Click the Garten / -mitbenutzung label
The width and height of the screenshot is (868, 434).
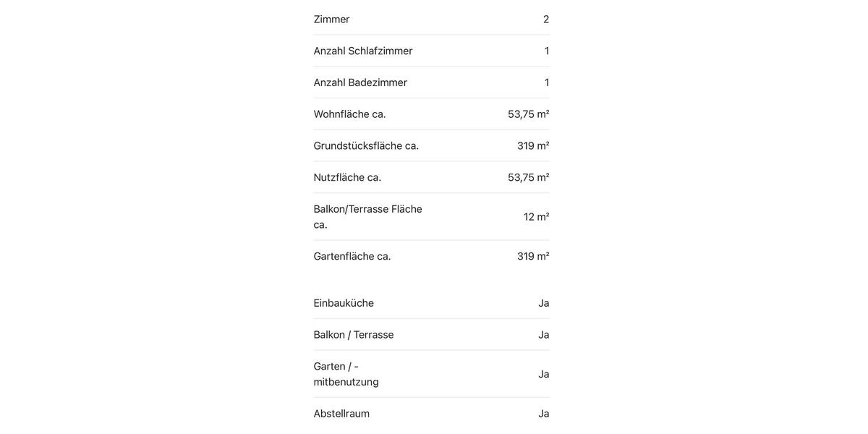pyautogui.click(x=346, y=374)
